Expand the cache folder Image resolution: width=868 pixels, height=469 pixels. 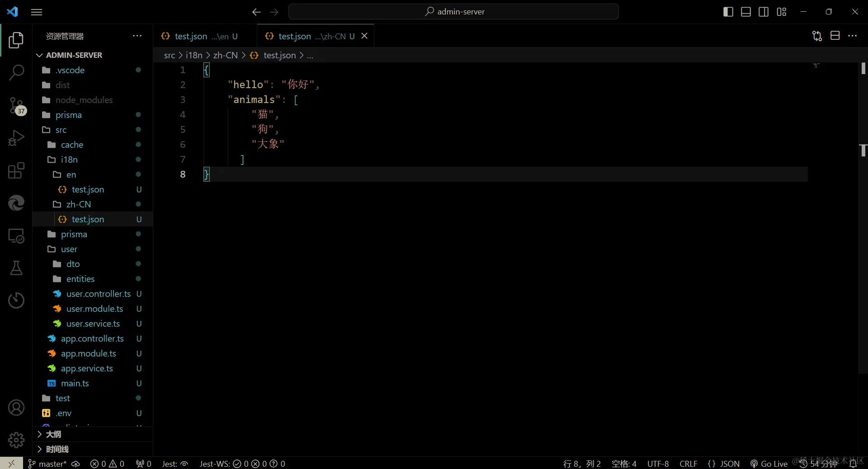[93, 145]
